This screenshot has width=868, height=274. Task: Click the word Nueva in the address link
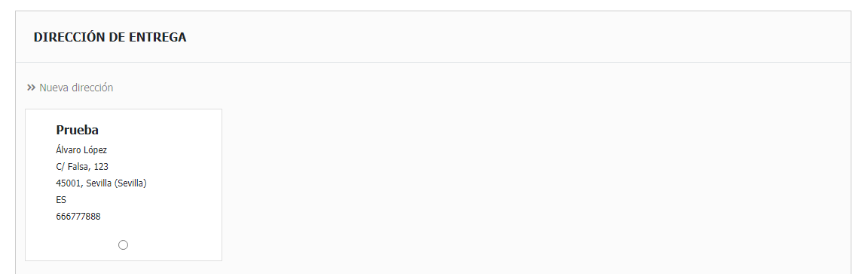pos(53,88)
